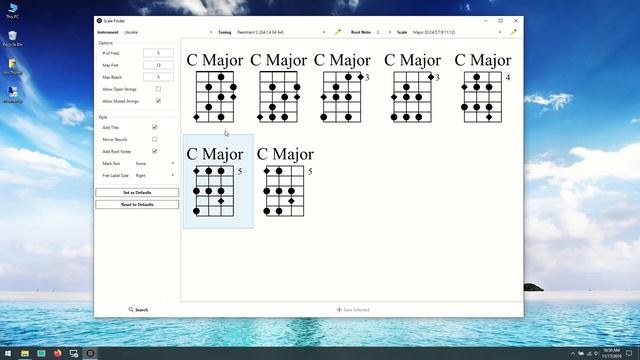The image size is (640, 360).
Task: Open the Instrument dropdown showing Ukulele
Action: point(168,32)
